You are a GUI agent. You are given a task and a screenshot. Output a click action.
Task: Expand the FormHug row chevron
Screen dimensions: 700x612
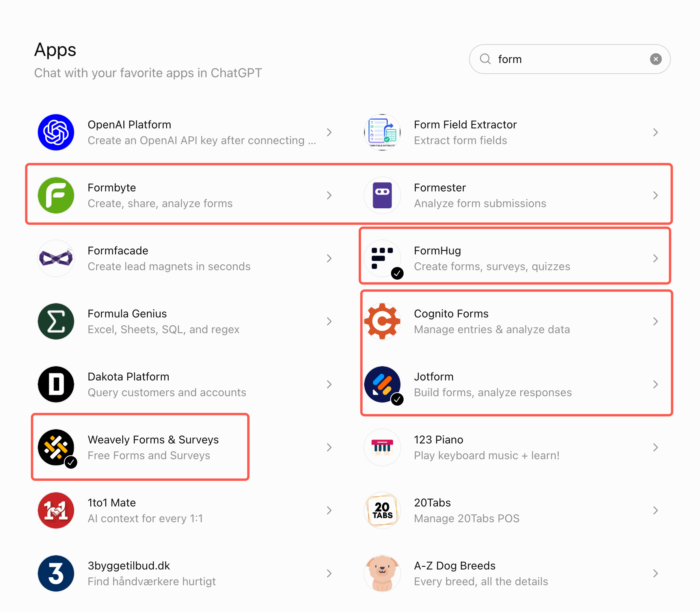tap(655, 258)
